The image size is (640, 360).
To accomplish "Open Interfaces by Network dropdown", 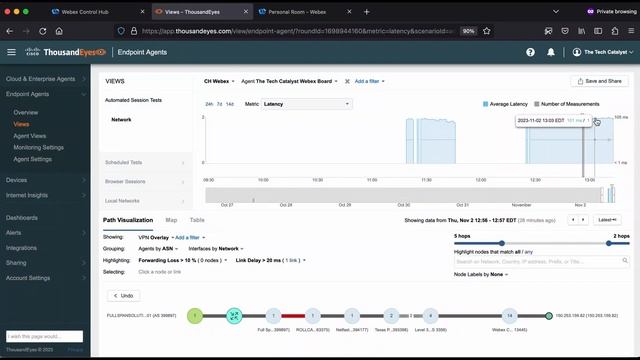I will (216, 249).
